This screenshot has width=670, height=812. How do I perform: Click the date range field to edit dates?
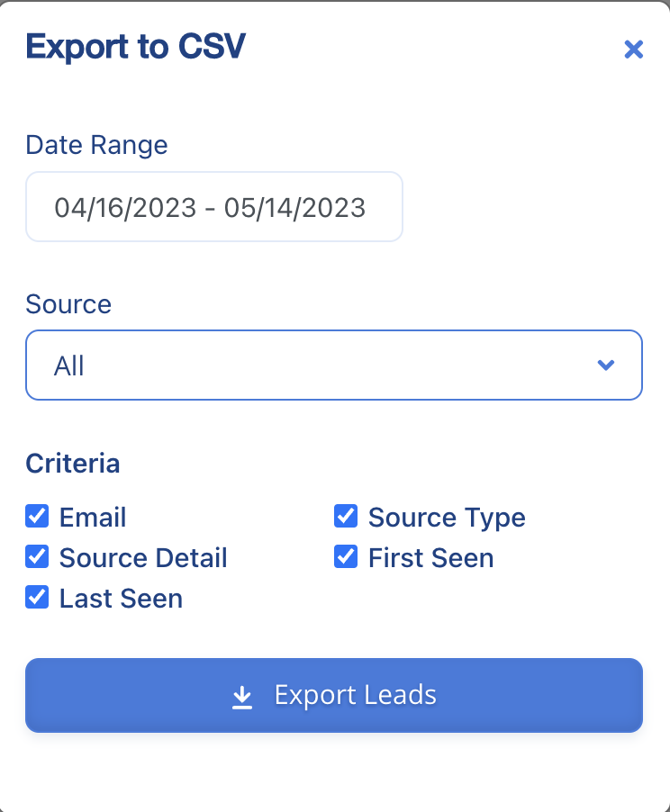214,206
